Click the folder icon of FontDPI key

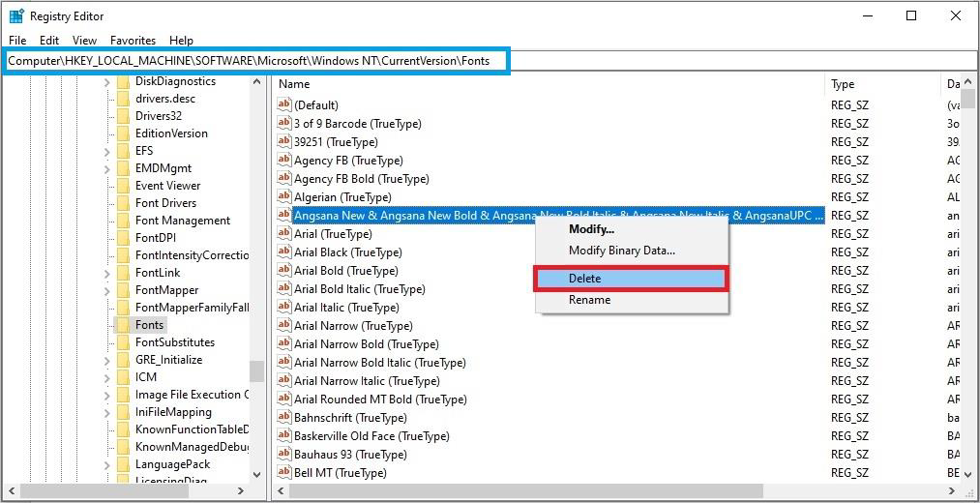(123, 237)
